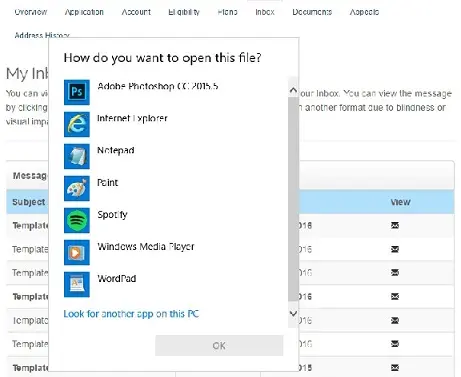461x377 pixels.
Task: Click the View column header
Action: coord(400,202)
